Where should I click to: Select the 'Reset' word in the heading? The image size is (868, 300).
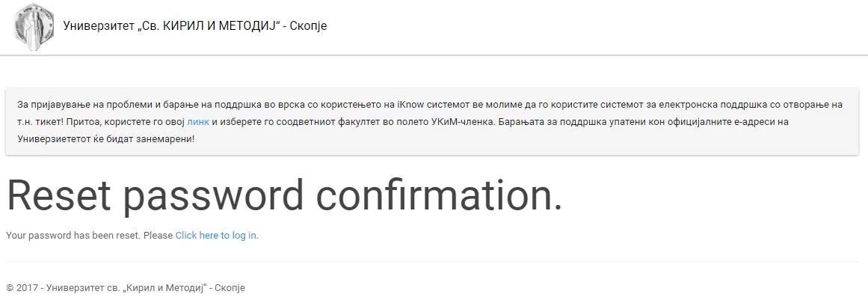coord(59,195)
